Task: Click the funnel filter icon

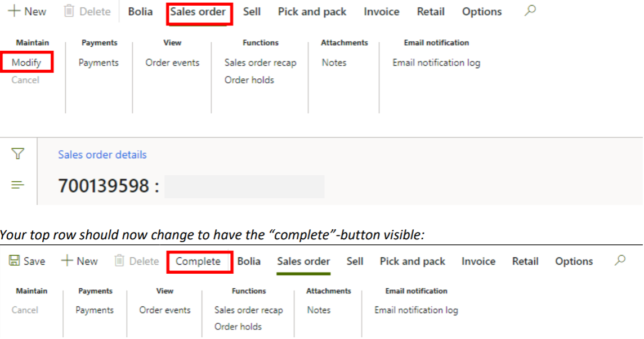Action: pos(18,154)
